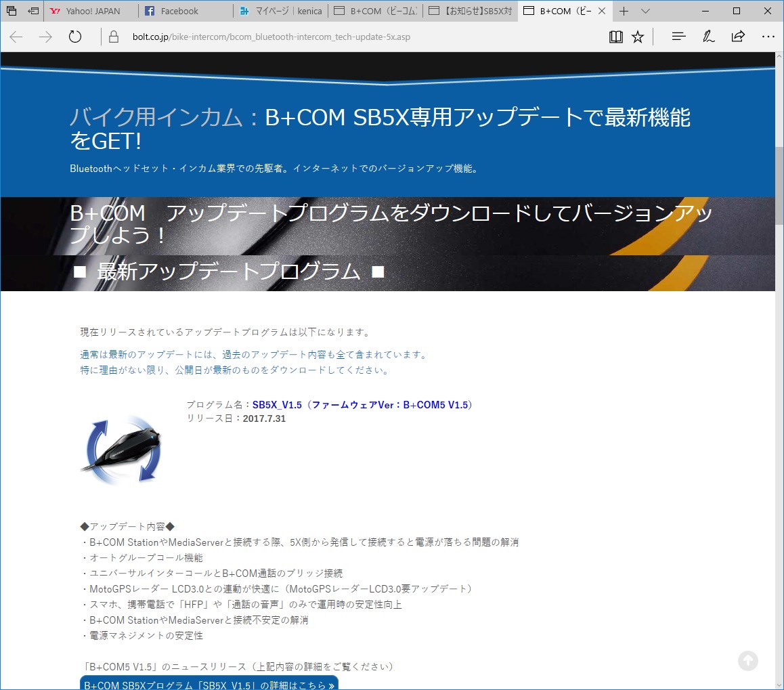
Task: Close the active B+COM tab
Action: coord(602,11)
